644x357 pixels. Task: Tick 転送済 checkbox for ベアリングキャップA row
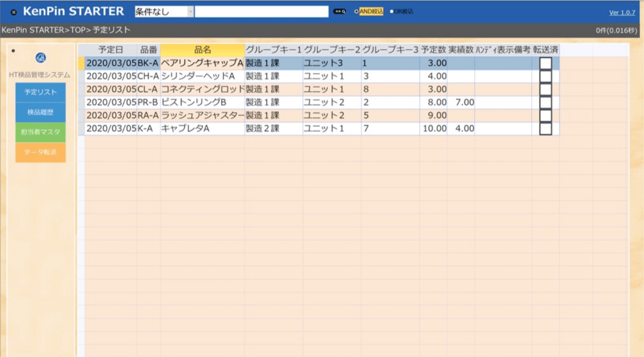545,63
